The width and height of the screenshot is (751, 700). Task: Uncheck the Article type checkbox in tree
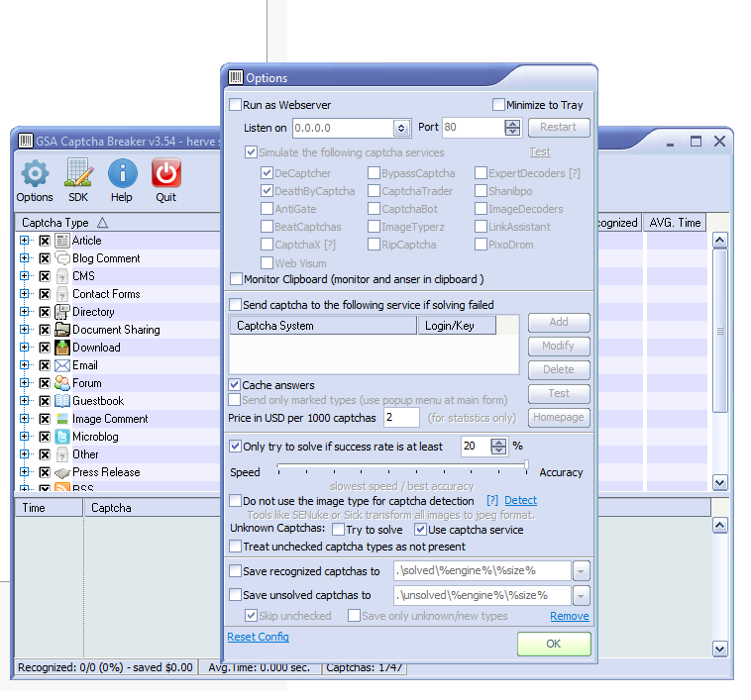(45, 241)
